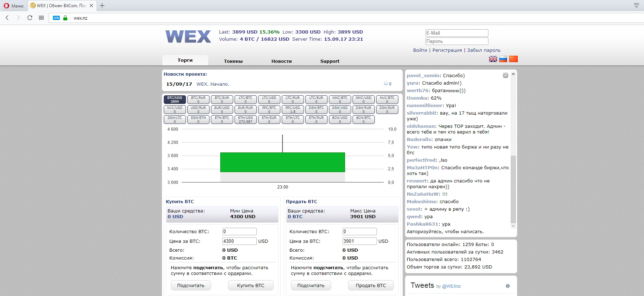Select the ETH/USD pair
Screen dimensions: 644x296
point(246,120)
